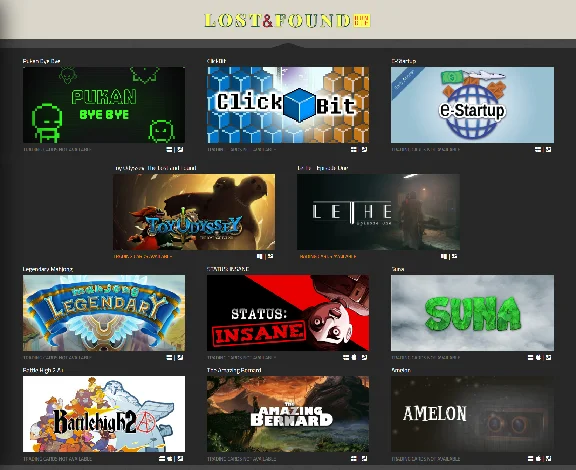The image size is (576, 470).
Task: Click the Steam icon under The Amazing Bernard
Action: (x=364, y=459)
